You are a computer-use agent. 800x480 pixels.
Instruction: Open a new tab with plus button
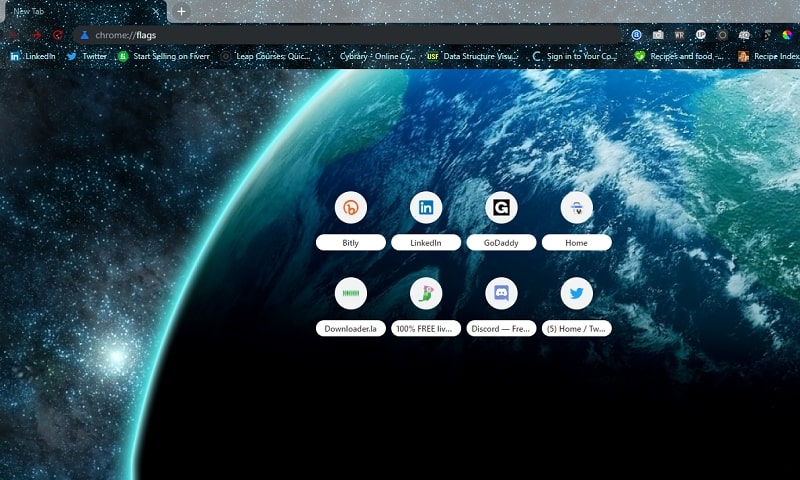point(181,11)
